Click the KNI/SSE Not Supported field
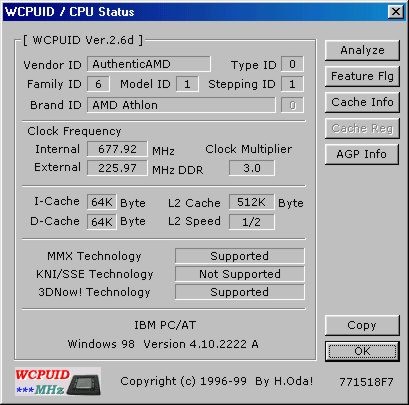 tap(239, 274)
